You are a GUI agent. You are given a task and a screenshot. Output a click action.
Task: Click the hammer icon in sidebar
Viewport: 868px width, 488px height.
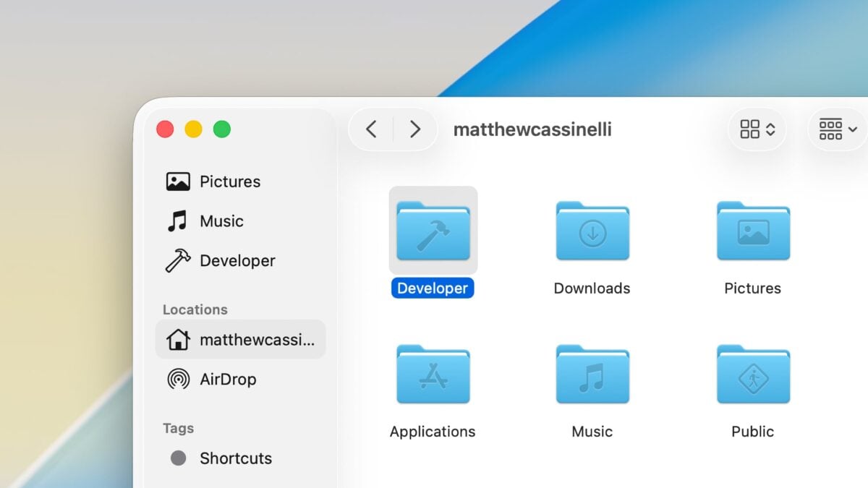tap(178, 260)
